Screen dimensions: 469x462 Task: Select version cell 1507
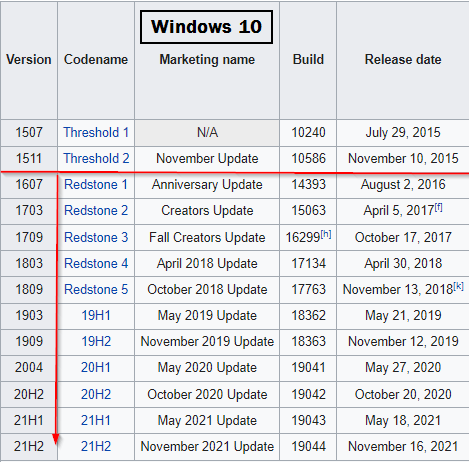(29, 132)
